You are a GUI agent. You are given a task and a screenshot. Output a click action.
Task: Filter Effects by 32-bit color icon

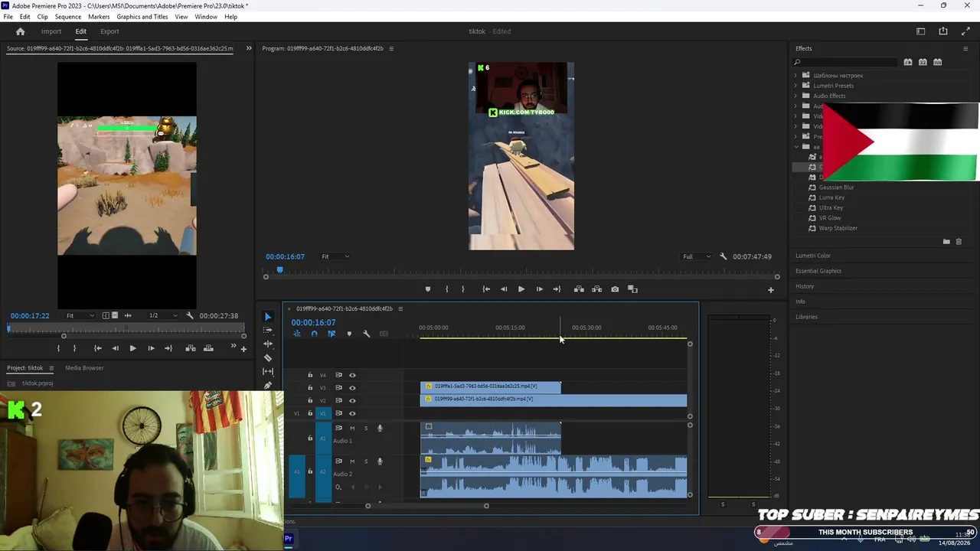[x=923, y=62]
